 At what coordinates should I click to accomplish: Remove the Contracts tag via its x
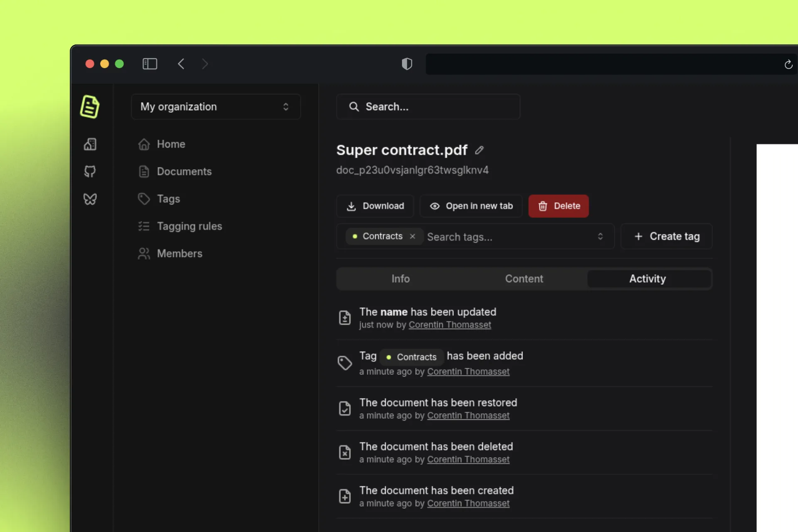pyautogui.click(x=412, y=236)
